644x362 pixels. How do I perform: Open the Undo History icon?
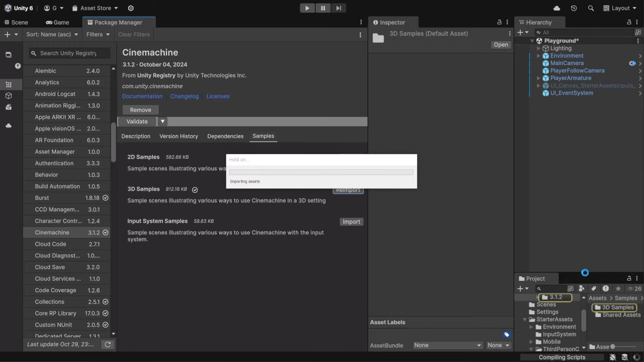tap(574, 8)
